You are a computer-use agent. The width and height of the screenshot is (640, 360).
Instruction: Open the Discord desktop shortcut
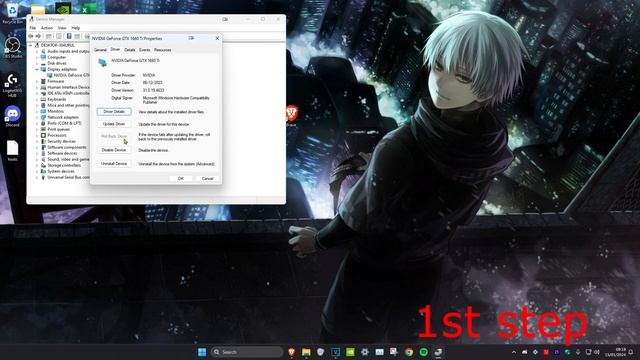(12, 116)
